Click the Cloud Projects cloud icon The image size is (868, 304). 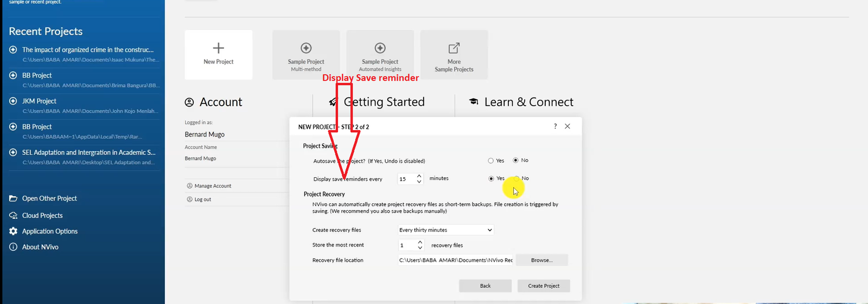coord(14,215)
